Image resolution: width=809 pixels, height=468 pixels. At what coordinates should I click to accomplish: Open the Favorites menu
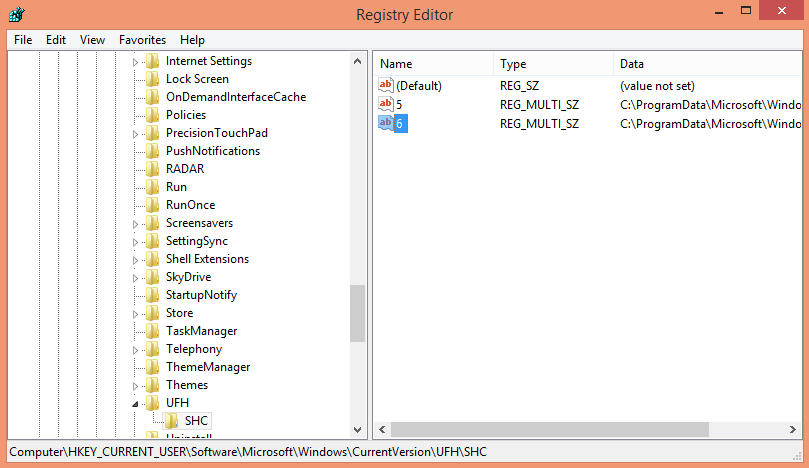(x=142, y=40)
